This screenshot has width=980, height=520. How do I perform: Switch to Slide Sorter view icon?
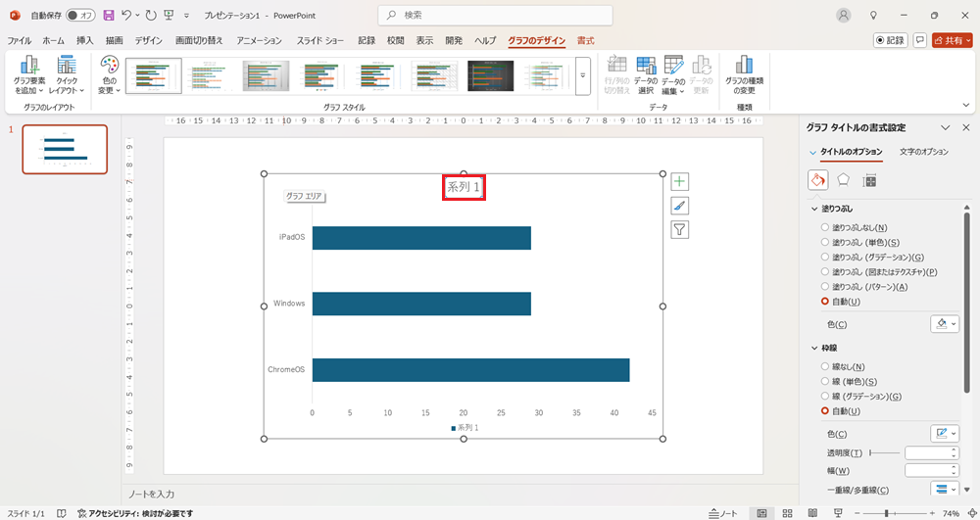click(788, 513)
